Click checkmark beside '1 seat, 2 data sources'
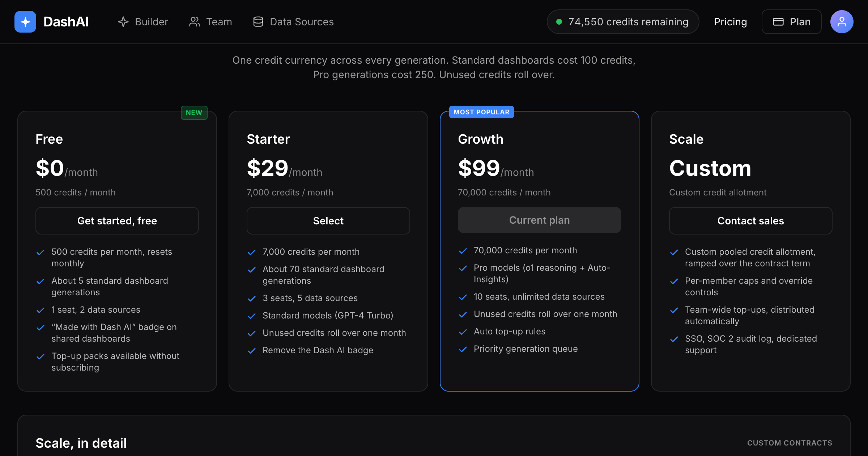Image resolution: width=868 pixels, height=456 pixels. [41, 310]
